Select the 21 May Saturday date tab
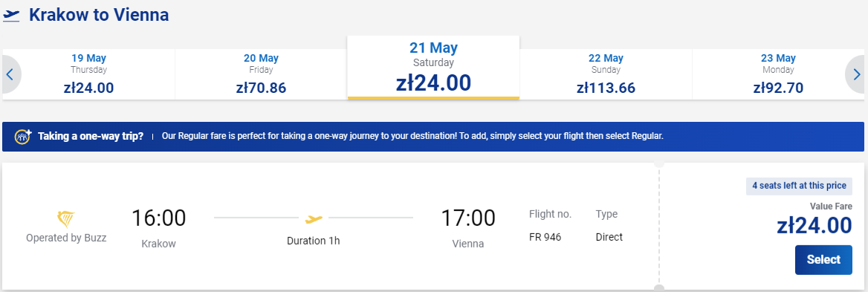868x292 pixels. click(433, 68)
